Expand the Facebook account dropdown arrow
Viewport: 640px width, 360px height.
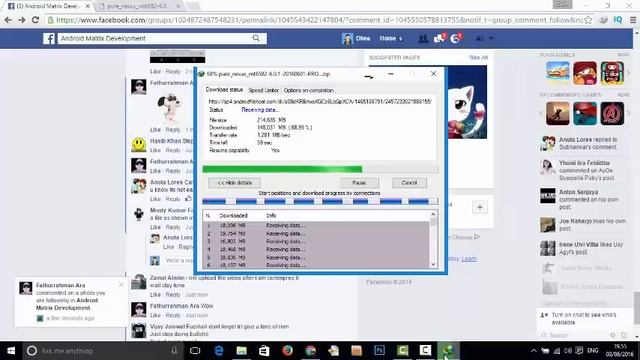click(x=491, y=38)
